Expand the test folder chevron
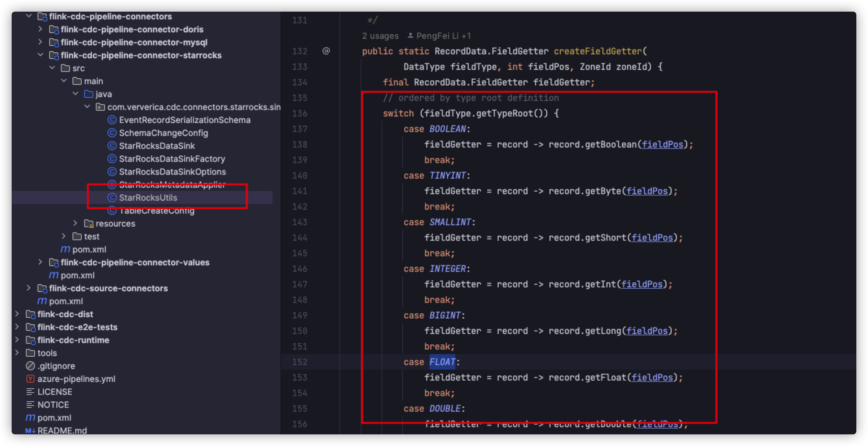Screen dimensions: 868x446 tap(64, 236)
